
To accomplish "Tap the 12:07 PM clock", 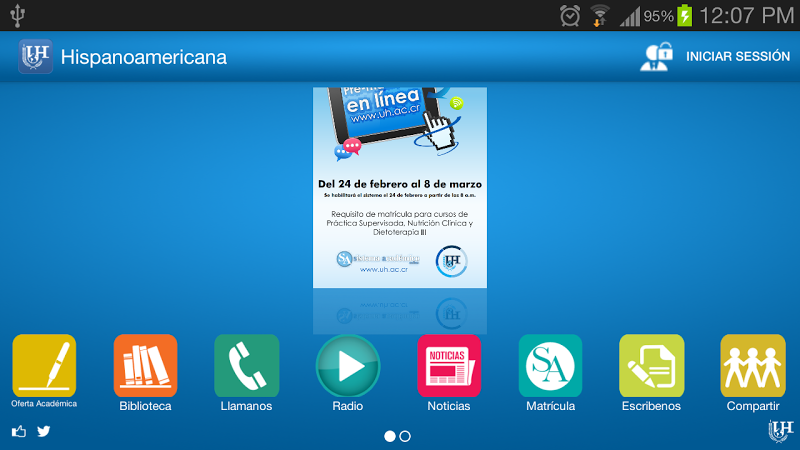I will click(x=746, y=15).
